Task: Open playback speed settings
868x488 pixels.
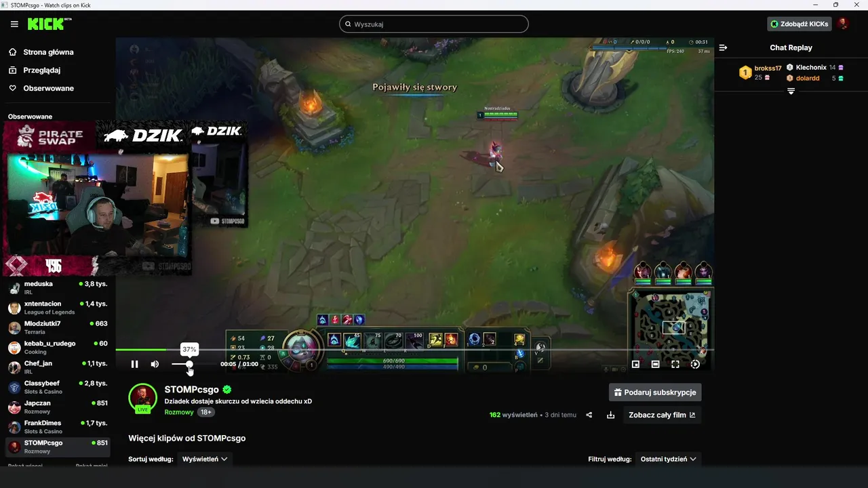Action: (695, 364)
